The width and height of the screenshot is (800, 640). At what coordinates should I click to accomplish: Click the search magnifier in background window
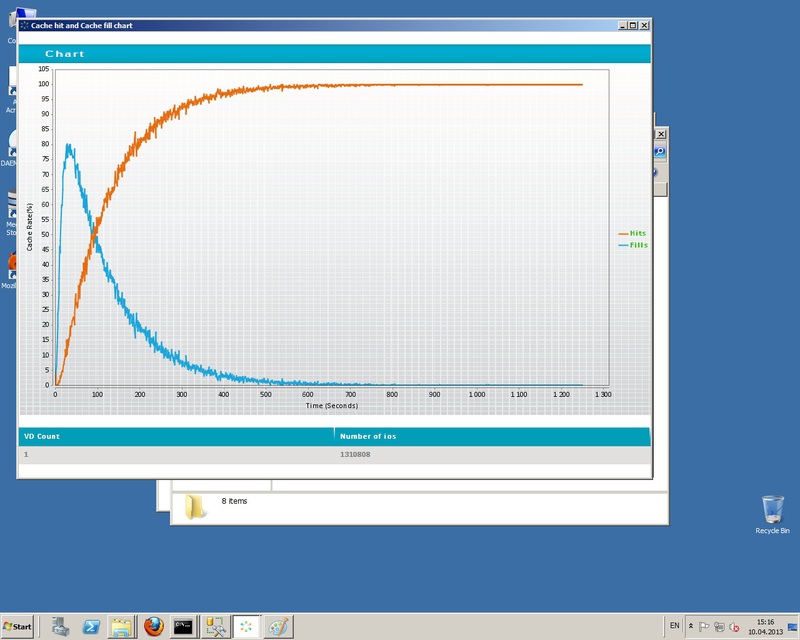660,152
